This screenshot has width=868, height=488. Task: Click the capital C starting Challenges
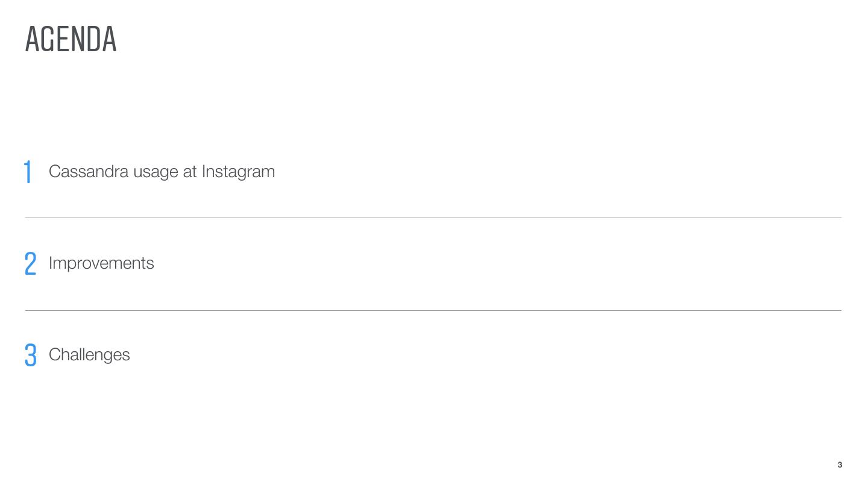[x=54, y=355]
